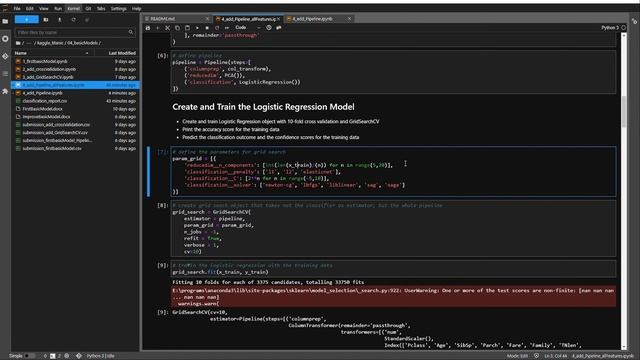Select the param_grid code cell 7
This screenshot has height=360, width=640.
pyautogui.click(x=393, y=171)
